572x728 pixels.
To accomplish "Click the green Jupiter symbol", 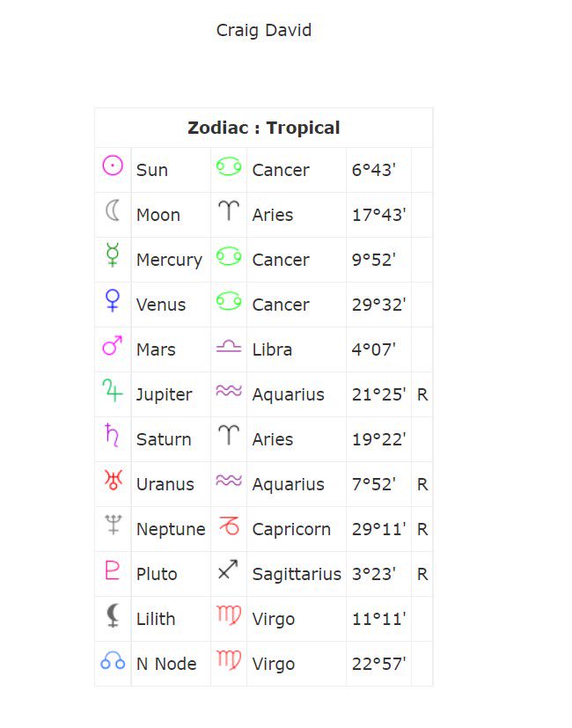I will click(x=113, y=390).
